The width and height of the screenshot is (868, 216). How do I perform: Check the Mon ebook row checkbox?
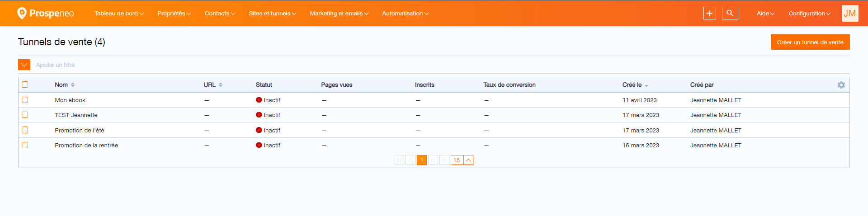(25, 100)
